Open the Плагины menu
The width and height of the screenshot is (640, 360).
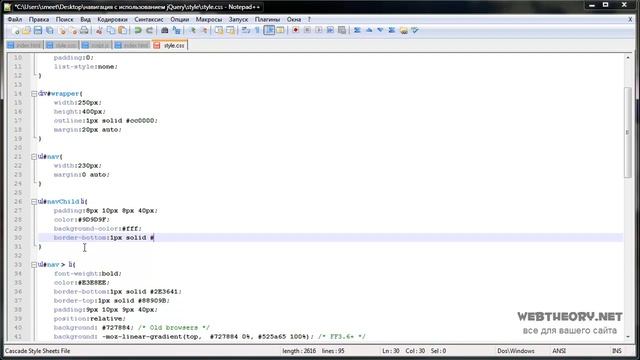(267, 19)
